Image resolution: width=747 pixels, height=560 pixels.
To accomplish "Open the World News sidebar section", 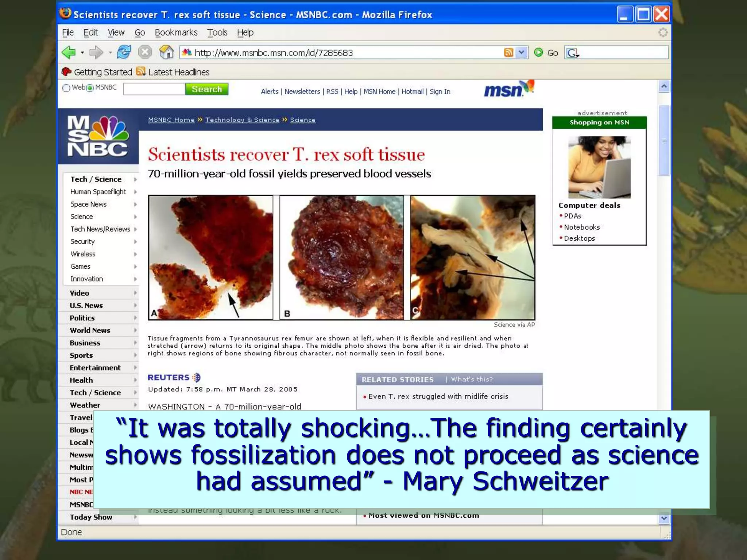I will tap(90, 330).
